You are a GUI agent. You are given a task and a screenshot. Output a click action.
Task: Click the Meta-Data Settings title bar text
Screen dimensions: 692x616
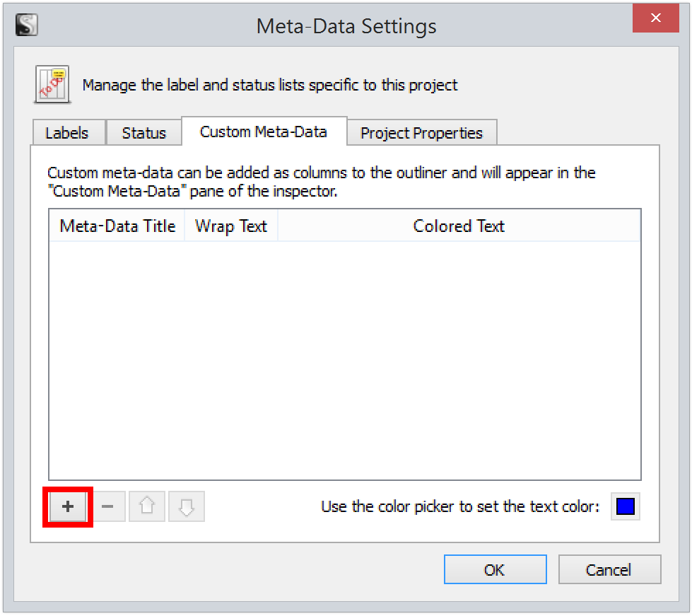[x=346, y=27]
